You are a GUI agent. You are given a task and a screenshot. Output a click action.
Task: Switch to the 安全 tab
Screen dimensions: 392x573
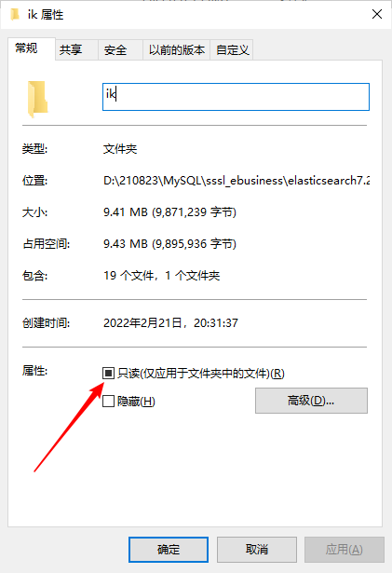(x=115, y=49)
